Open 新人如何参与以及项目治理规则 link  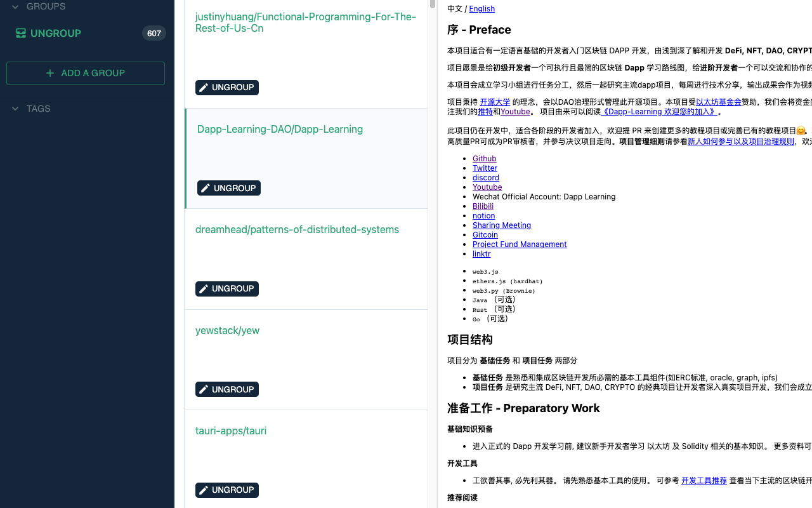coord(741,142)
